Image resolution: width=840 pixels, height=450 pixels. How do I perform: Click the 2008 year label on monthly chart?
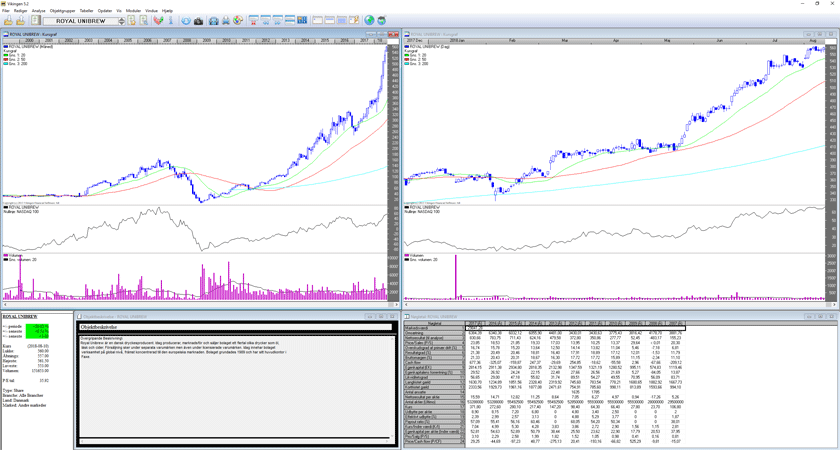pos(186,40)
